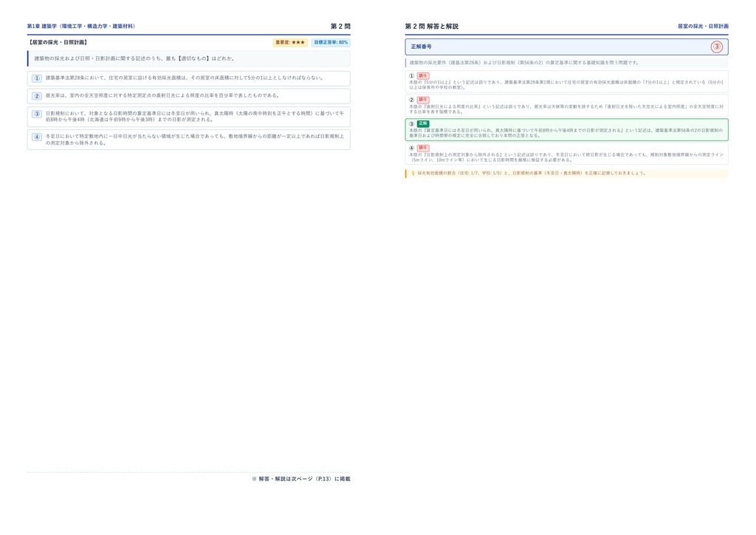
Task: Click the 正解番号 label
Action: pyautogui.click(x=422, y=47)
